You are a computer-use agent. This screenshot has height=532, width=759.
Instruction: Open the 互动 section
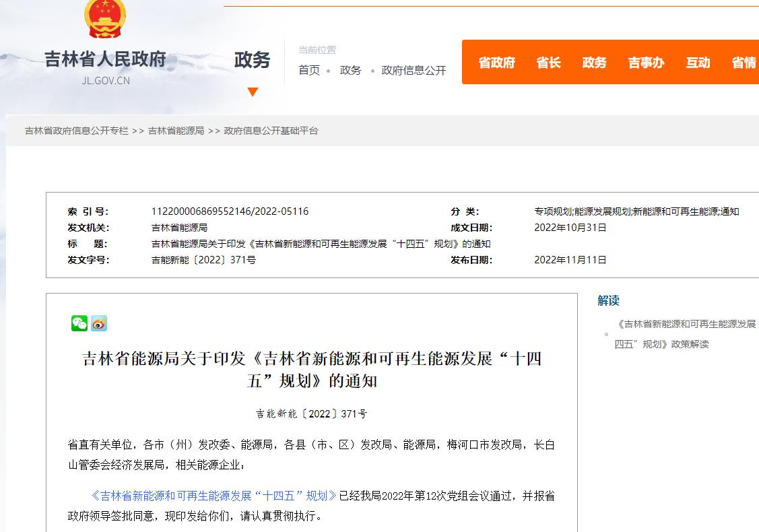698,63
